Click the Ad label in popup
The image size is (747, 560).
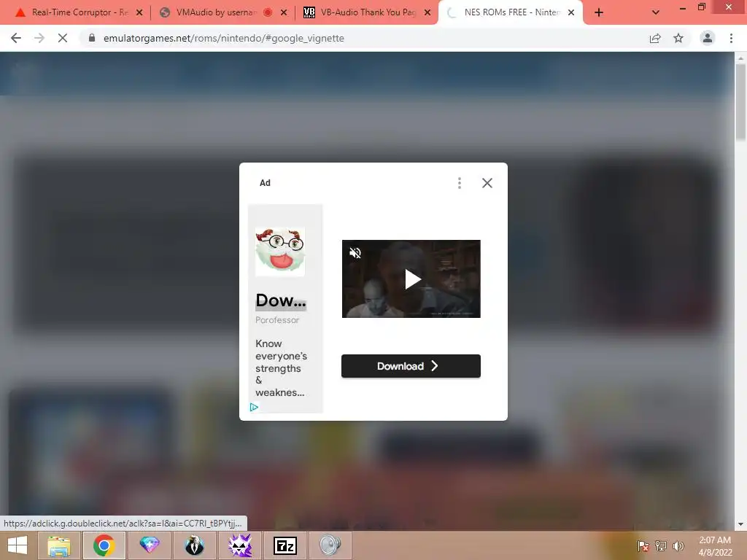coord(265,183)
